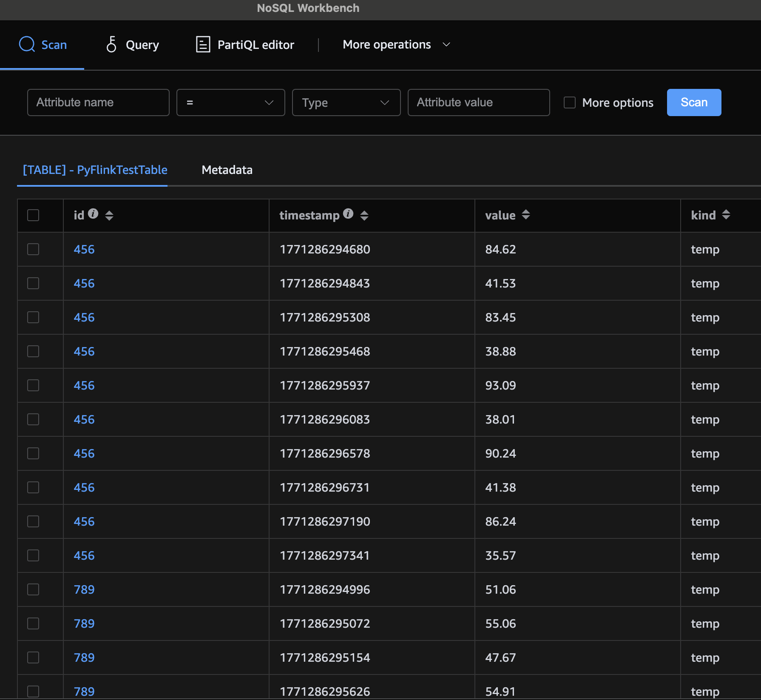Click the info icon beside timestamp header
761x700 pixels.
click(348, 214)
